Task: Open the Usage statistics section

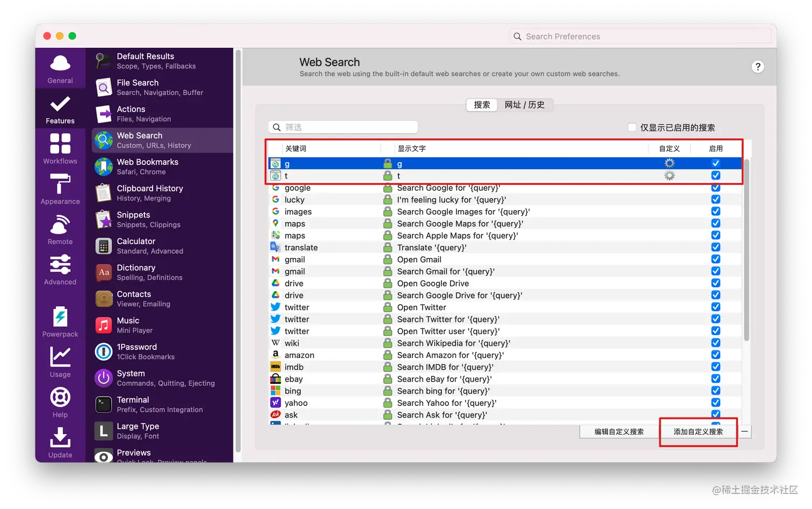Action: [x=60, y=362]
